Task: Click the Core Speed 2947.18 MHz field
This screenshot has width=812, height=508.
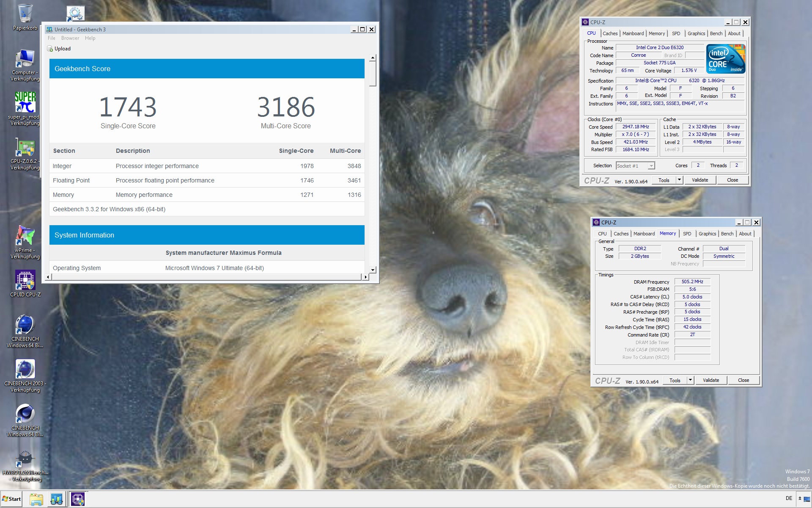Action: point(636,127)
